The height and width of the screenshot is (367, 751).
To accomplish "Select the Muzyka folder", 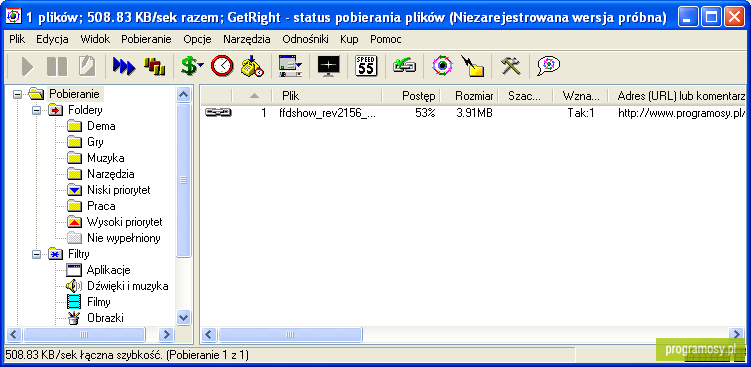I will (106, 158).
